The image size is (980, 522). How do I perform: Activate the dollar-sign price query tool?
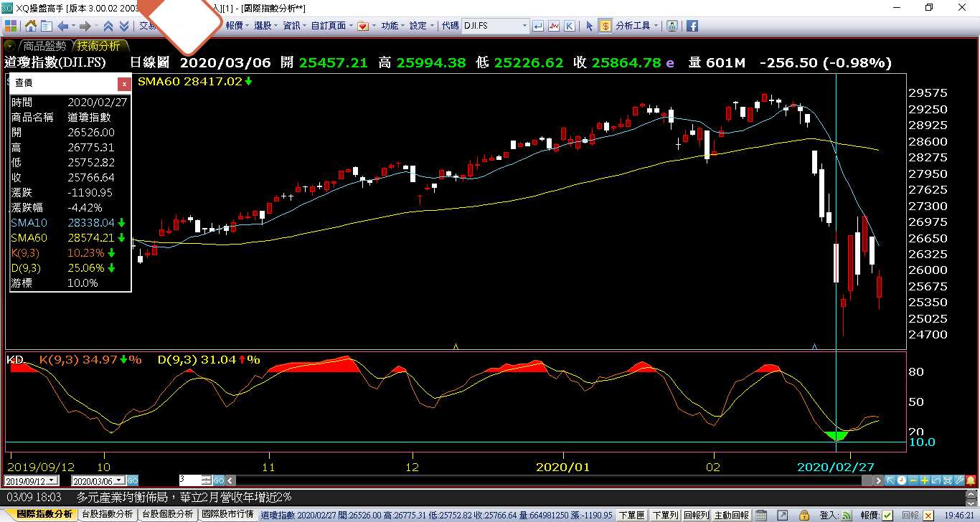coord(606,26)
